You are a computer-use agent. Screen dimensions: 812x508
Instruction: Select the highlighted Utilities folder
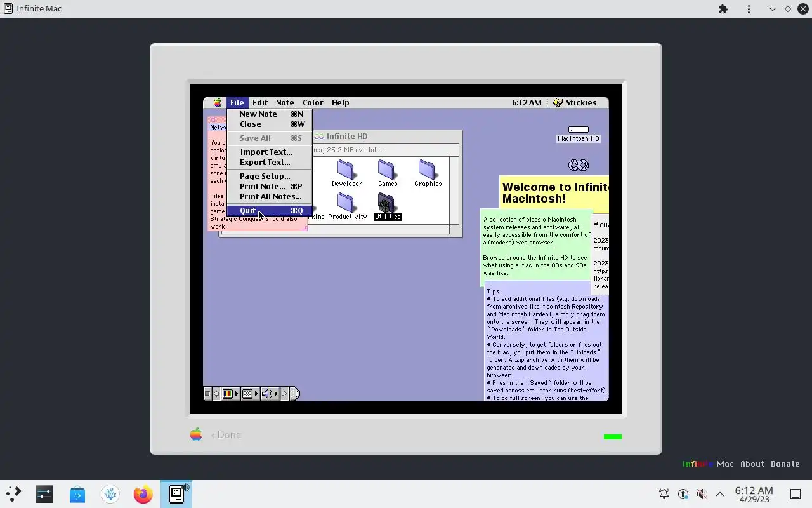pyautogui.click(x=388, y=206)
